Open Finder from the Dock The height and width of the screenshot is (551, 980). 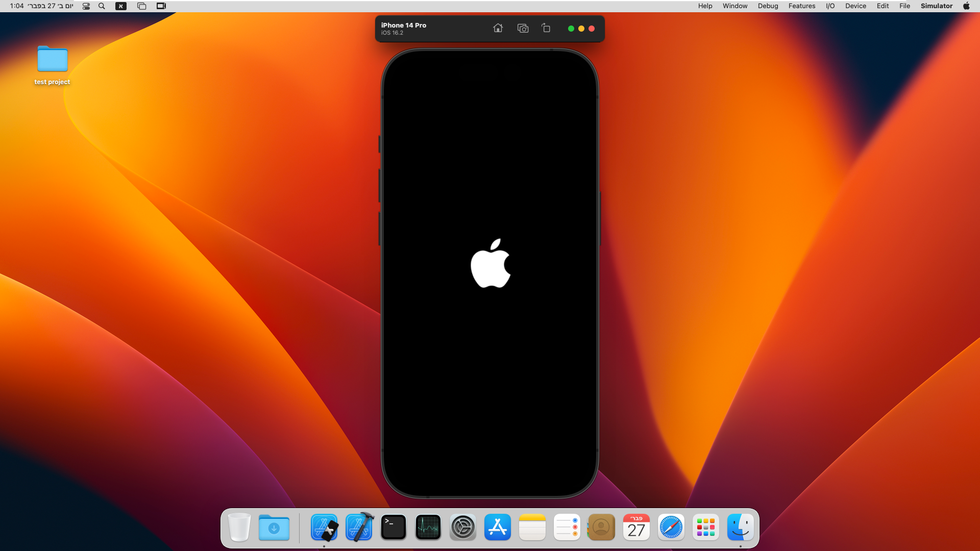tap(741, 528)
